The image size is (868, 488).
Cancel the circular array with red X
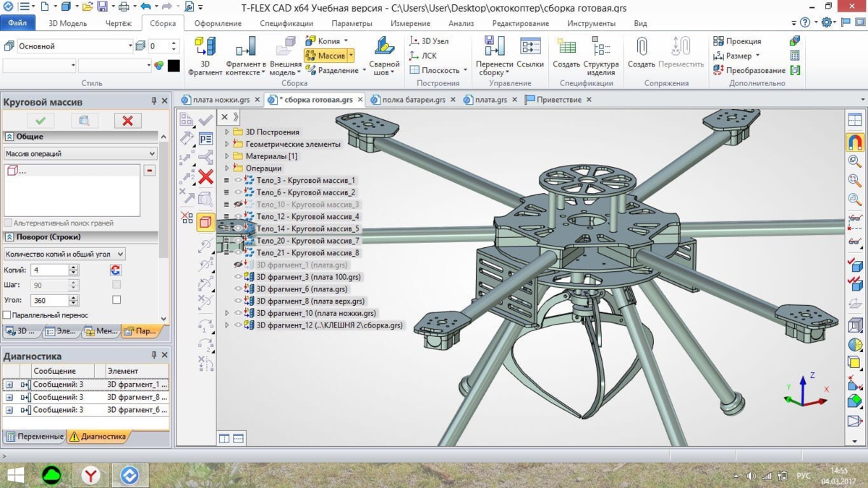click(128, 121)
